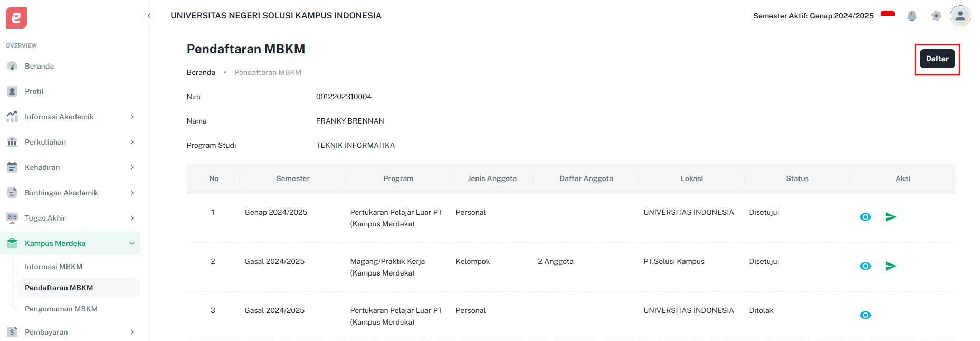View details of the Magang/Praktik Kerja registration

click(865, 266)
